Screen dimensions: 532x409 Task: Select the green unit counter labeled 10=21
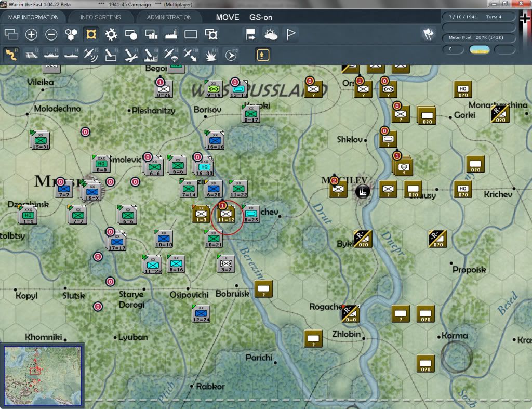(x=214, y=239)
